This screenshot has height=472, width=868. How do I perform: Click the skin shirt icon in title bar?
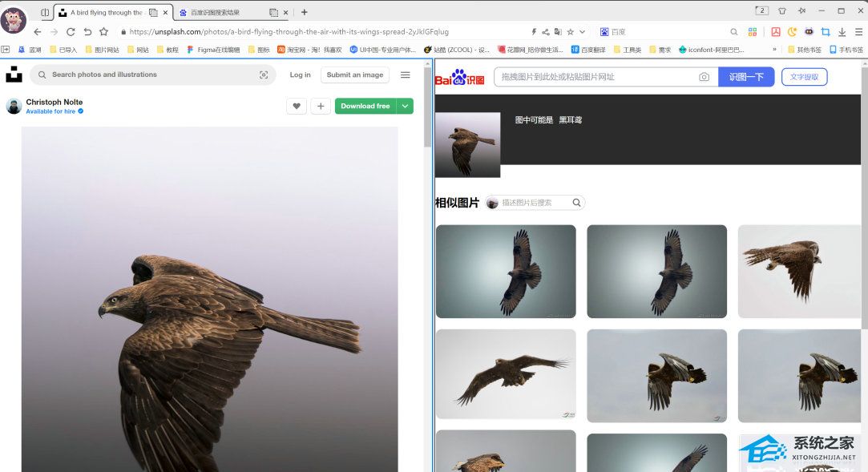[782, 11]
